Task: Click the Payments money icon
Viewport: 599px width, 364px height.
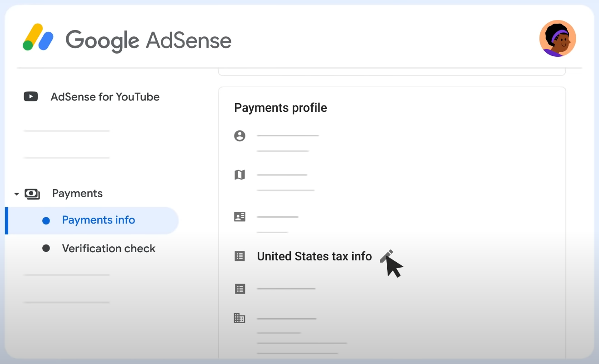Action: click(32, 194)
